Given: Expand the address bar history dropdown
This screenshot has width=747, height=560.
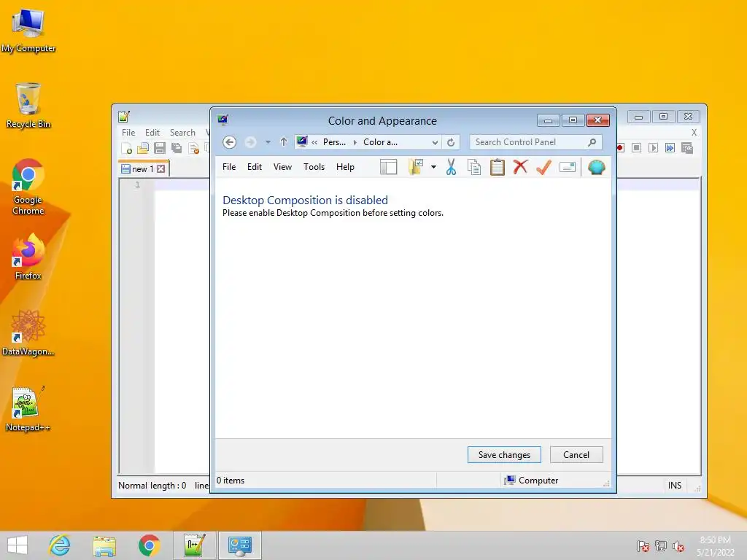Looking at the screenshot, I should pos(435,142).
